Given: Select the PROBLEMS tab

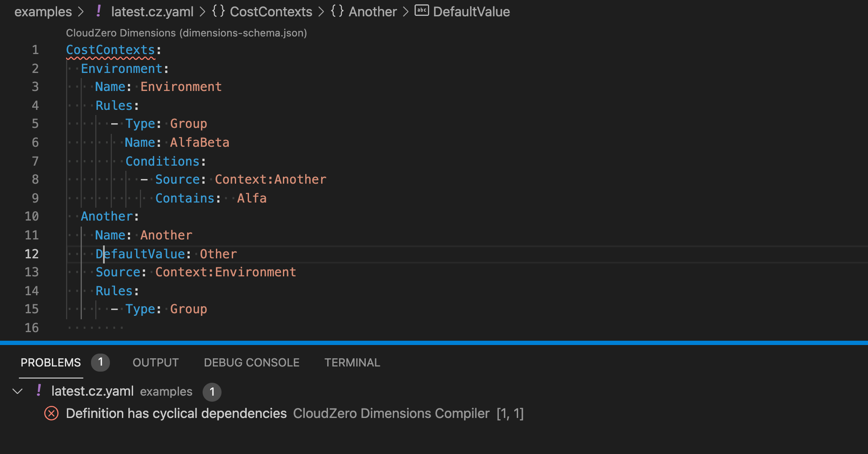Looking at the screenshot, I should point(51,363).
